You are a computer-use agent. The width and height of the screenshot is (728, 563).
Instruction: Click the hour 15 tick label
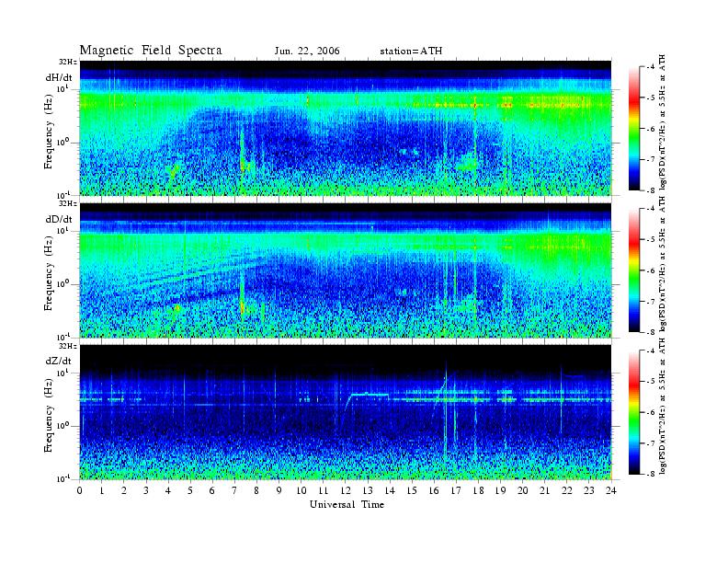412,491
